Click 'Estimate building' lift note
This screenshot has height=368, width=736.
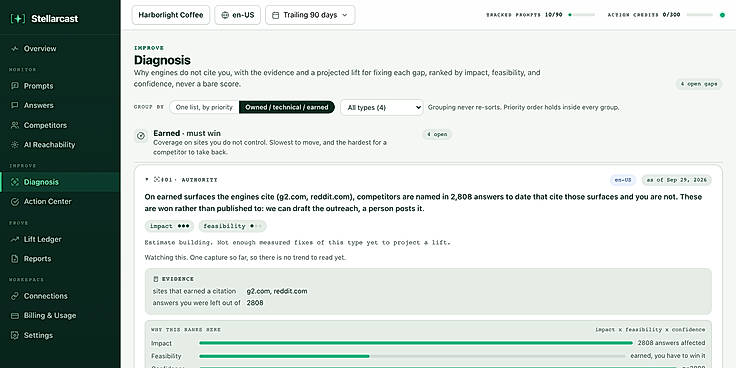pyautogui.click(x=297, y=243)
